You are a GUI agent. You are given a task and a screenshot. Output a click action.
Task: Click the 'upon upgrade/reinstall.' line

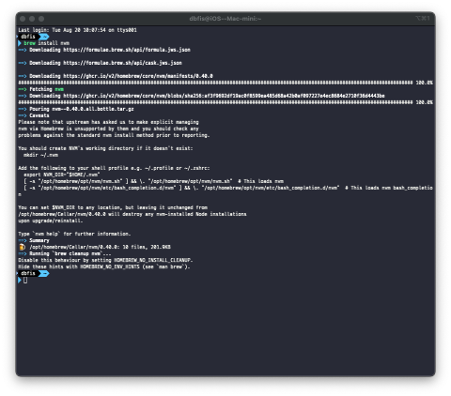[x=50, y=221]
